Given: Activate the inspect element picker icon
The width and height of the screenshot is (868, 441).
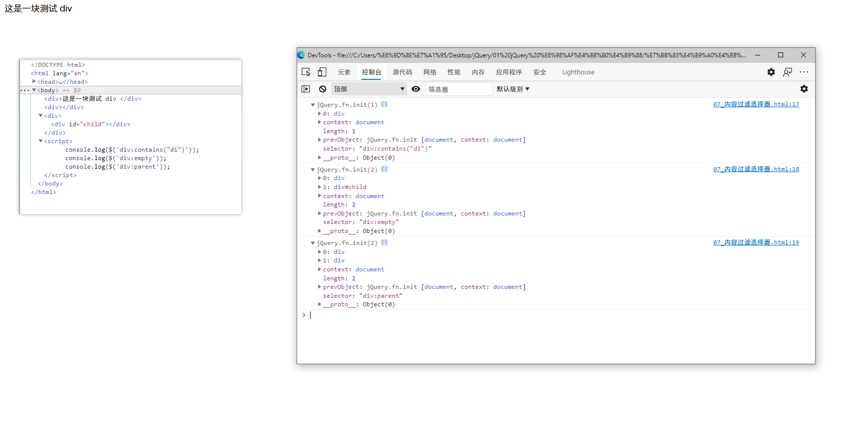Looking at the screenshot, I should [306, 72].
